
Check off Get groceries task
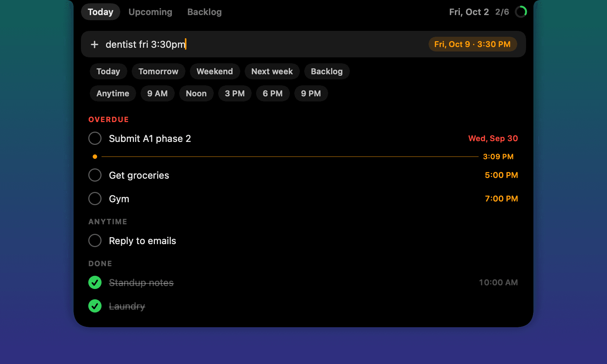tap(95, 175)
